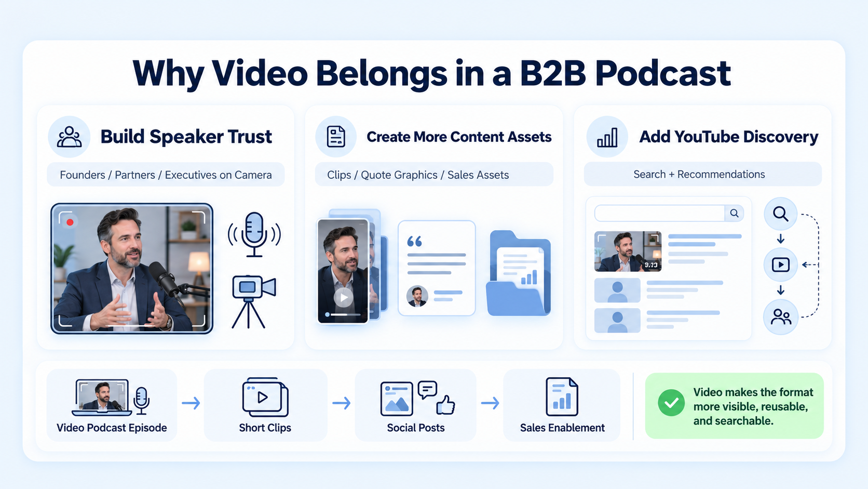The height and width of the screenshot is (489, 868).
Task: Click the Social Posts image icon
Action: tap(397, 399)
